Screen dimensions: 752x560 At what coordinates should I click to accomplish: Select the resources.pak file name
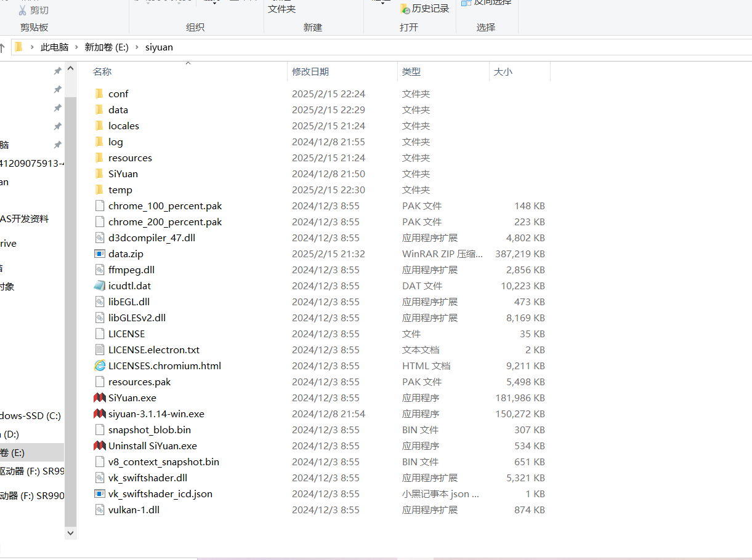coord(140,382)
